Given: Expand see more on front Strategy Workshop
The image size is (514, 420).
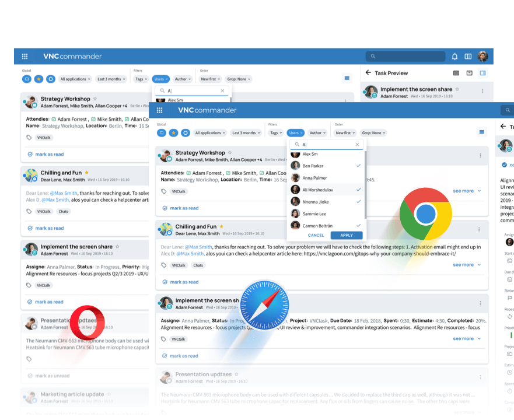Looking at the screenshot, I should 467,191.
